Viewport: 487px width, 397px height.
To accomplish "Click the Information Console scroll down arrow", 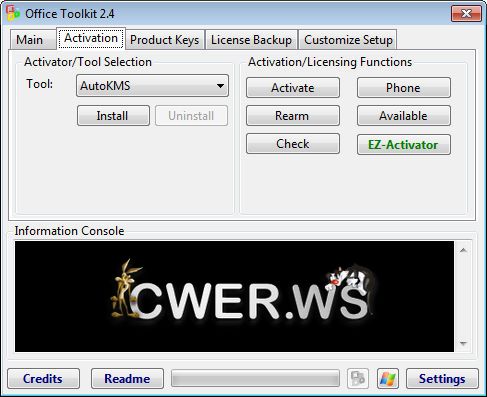I will [x=463, y=343].
